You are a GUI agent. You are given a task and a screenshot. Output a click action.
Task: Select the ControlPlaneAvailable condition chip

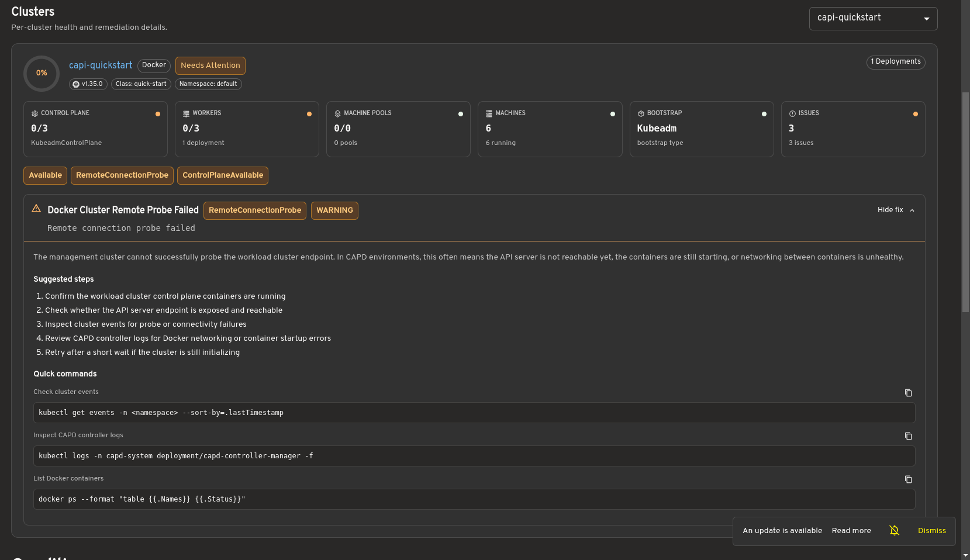(223, 175)
